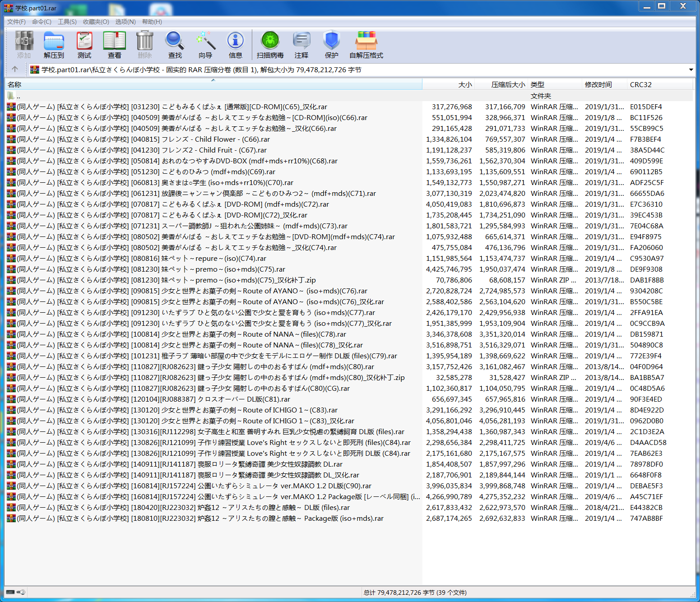The height and width of the screenshot is (602, 700).
Task: Click the CRC value "BC11F526"
Action: (x=646, y=118)
